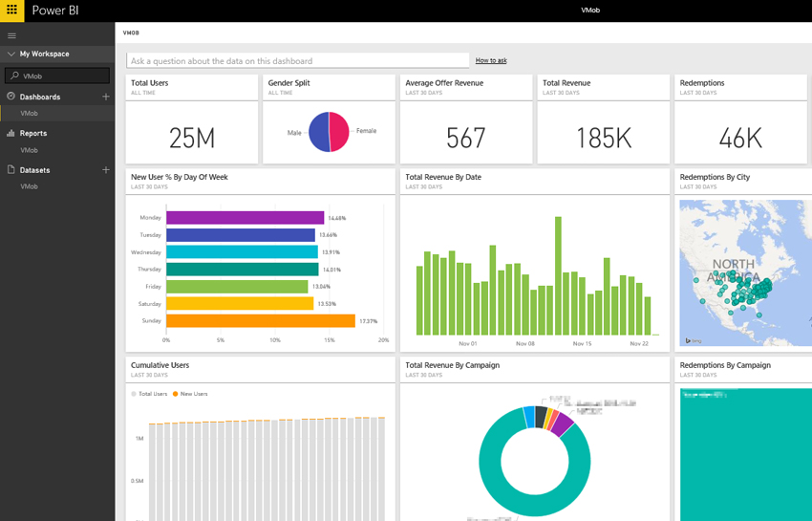Click the Saturday yellow bar
Viewport: 812px width, 521px height.
[240, 303]
